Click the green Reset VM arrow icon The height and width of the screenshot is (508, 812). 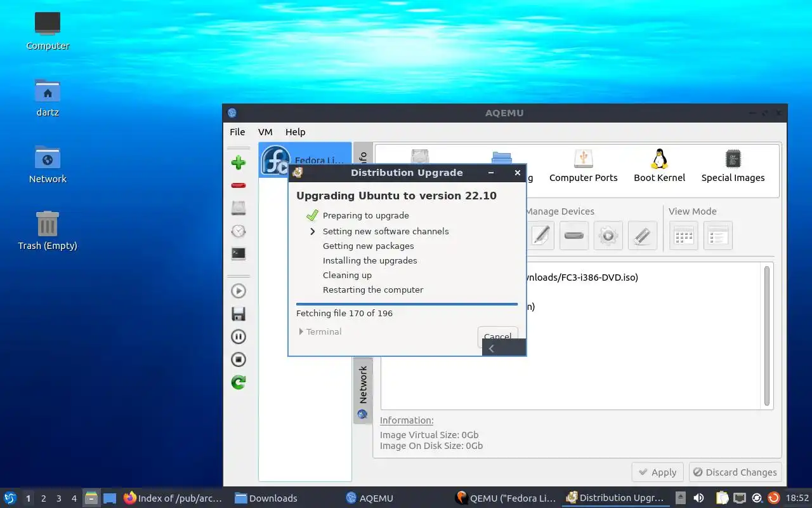239,382
